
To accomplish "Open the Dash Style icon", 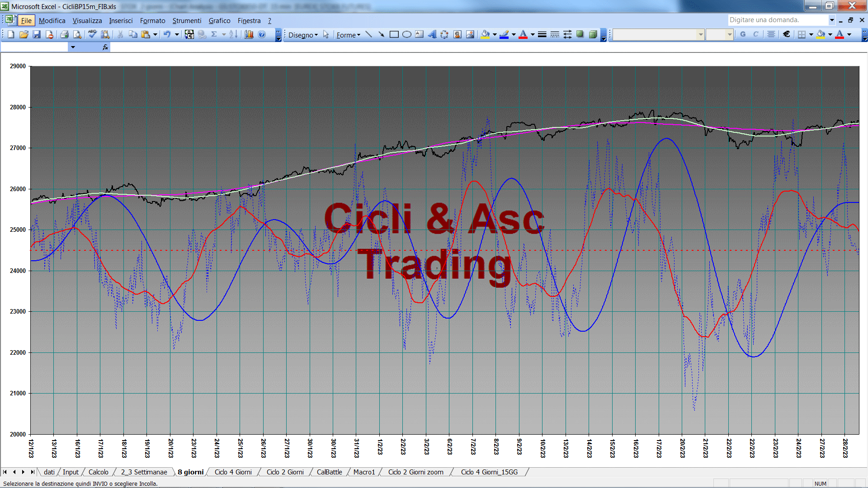I will (x=555, y=35).
